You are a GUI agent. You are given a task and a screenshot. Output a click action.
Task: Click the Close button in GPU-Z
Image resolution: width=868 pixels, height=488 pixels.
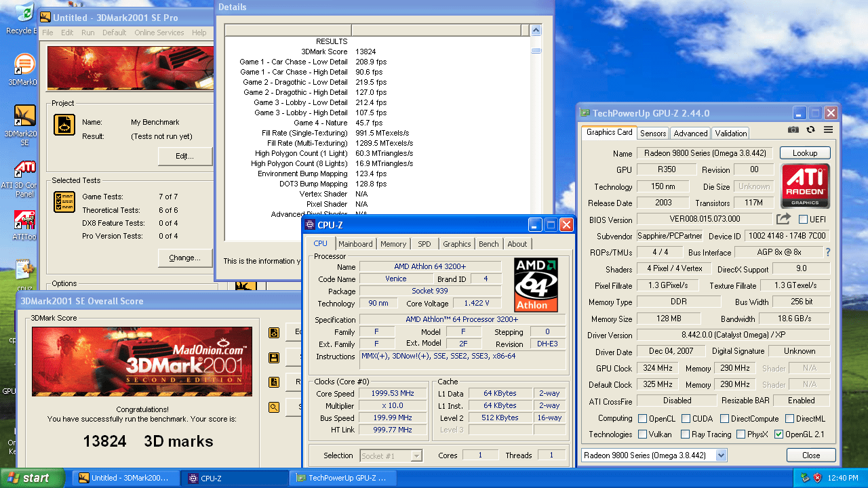(810, 455)
